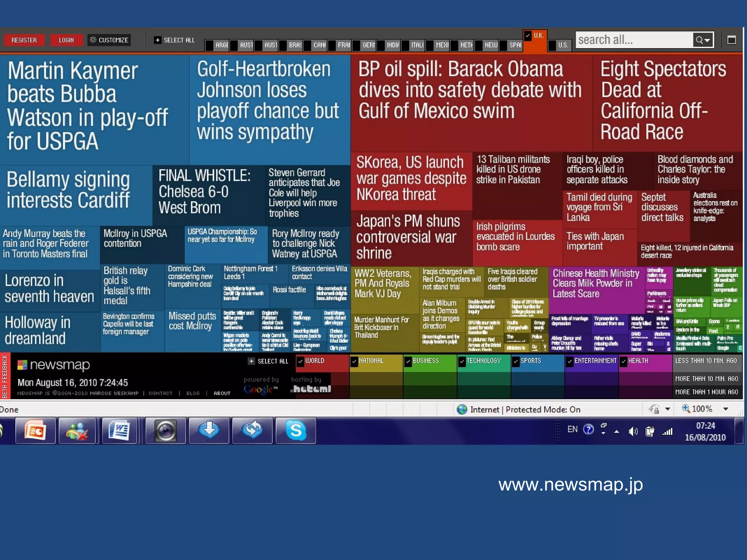Open the IE security zone dropdown arrow
Viewport: 747px width, 560px height.
pyautogui.click(x=667, y=409)
